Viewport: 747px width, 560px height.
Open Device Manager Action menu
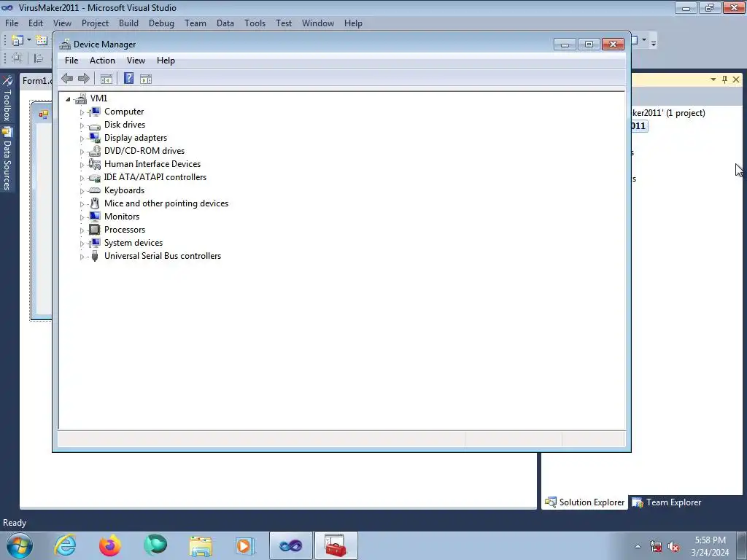(102, 61)
